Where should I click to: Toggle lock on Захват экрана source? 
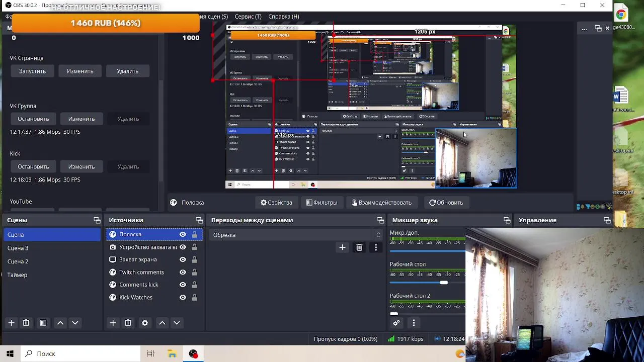[194, 259]
